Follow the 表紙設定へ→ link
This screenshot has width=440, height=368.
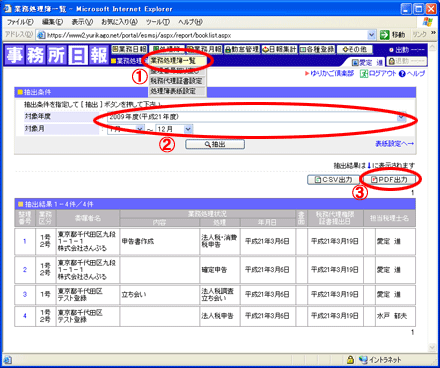[x=394, y=144]
